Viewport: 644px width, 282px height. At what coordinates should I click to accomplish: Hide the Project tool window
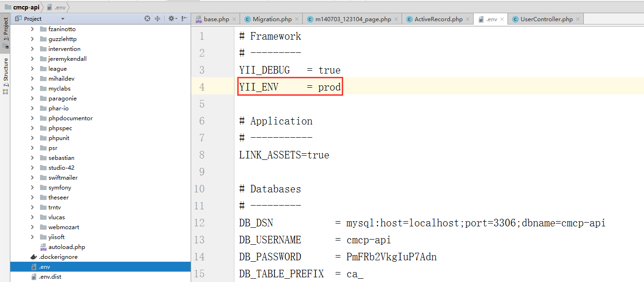(185, 18)
